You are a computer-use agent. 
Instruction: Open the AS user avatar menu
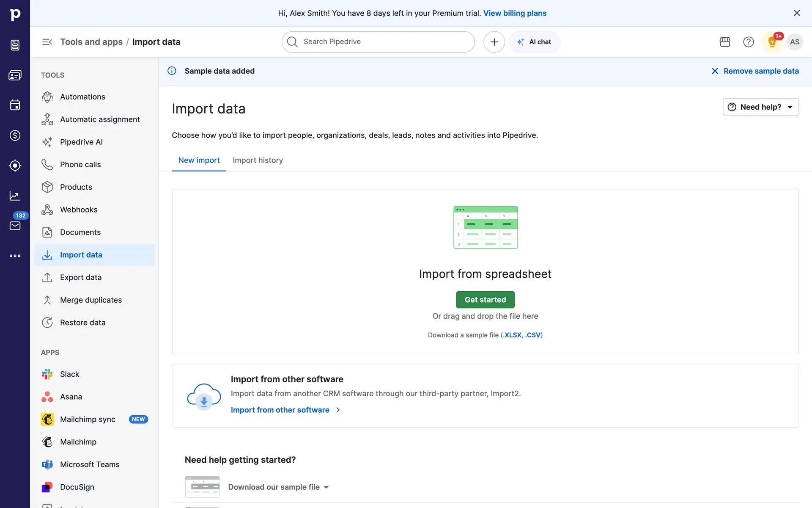pos(795,42)
